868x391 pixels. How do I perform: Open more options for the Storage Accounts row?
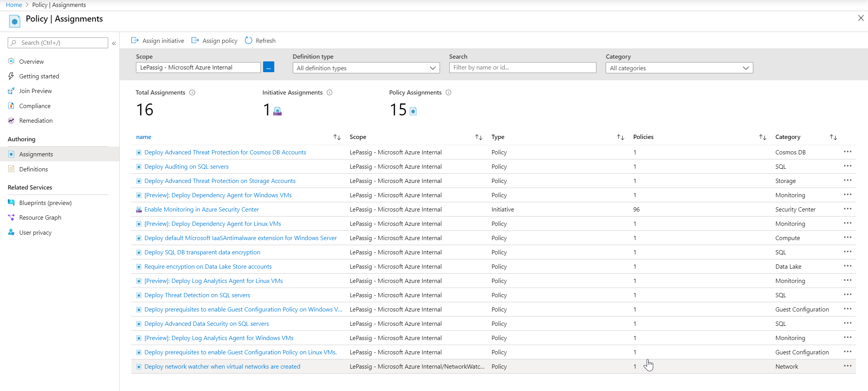(848, 180)
